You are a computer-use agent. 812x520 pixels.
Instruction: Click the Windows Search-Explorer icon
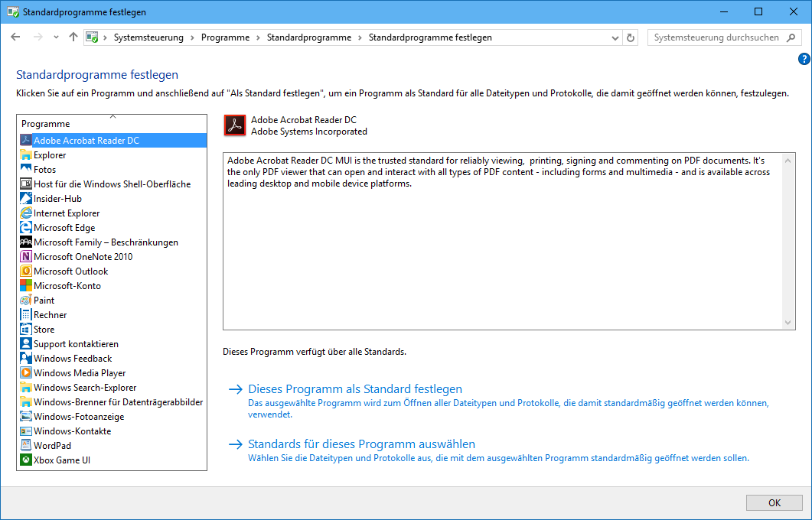pos(26,387)
